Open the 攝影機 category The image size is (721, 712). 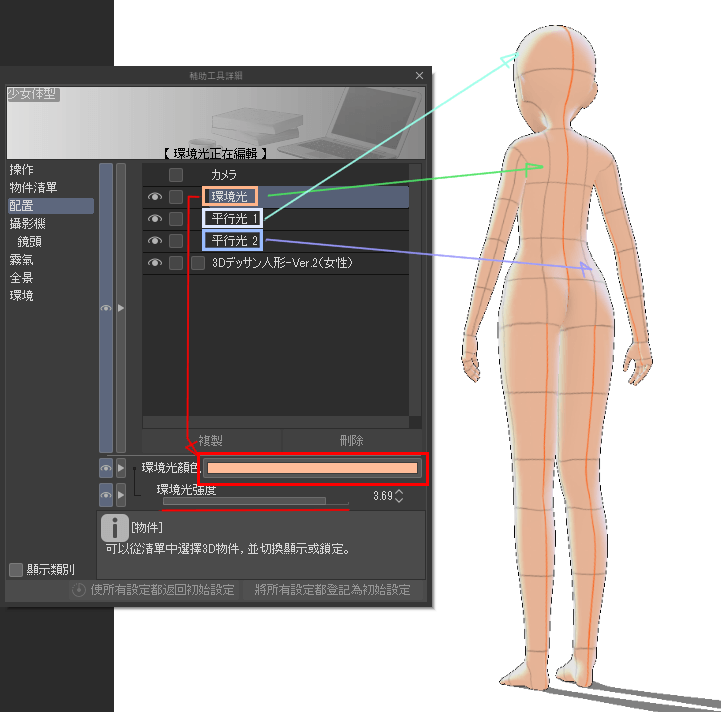point(27,224)
